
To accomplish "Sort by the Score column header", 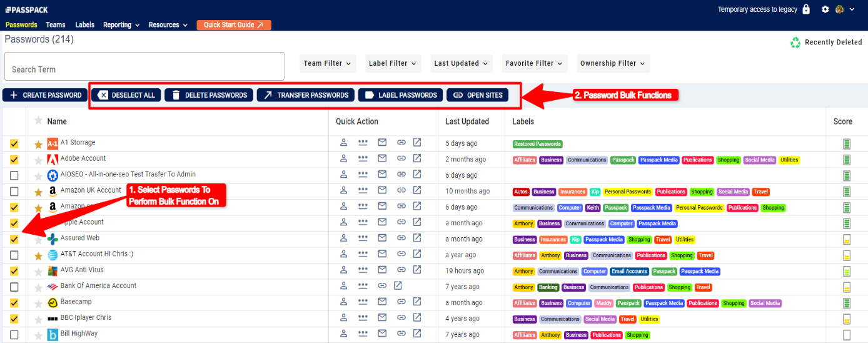I will click(843, 121).
